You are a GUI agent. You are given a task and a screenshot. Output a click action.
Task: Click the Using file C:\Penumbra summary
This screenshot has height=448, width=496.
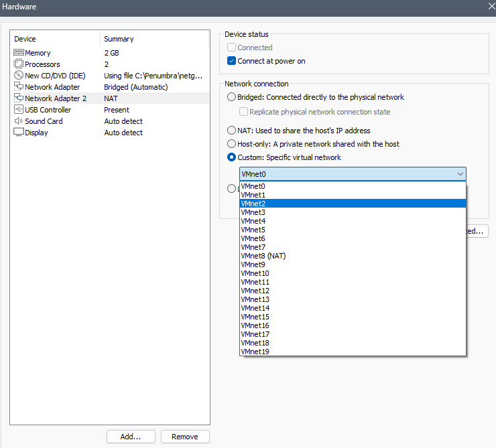(153, 76)
